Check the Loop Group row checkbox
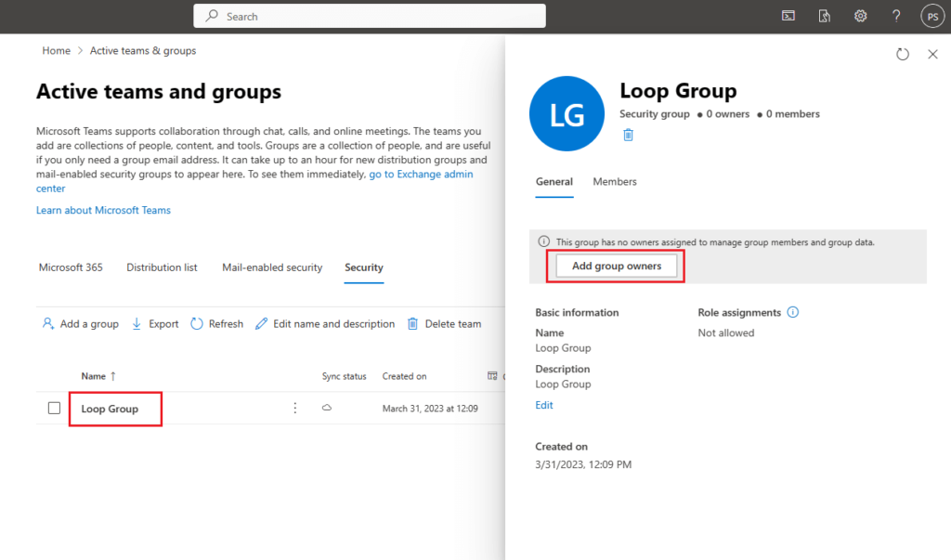Image resolution: width=951 pixels, height=560 pixels. tap(53, 408)
